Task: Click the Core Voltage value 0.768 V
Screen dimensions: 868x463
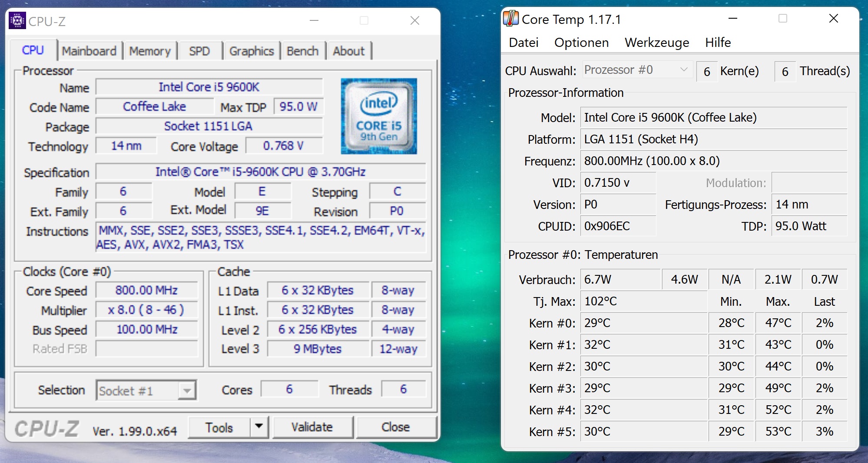Action: pyautogui.click(x=284, y=146)
